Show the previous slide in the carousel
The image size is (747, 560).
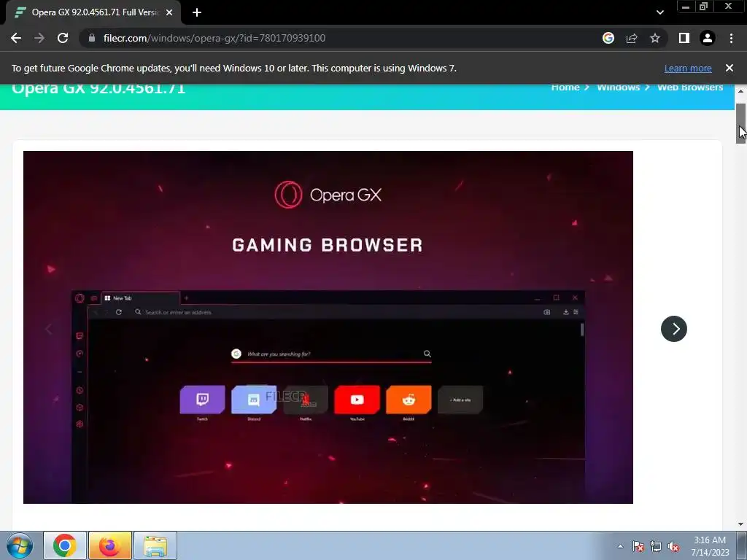(x=48, y=329)
